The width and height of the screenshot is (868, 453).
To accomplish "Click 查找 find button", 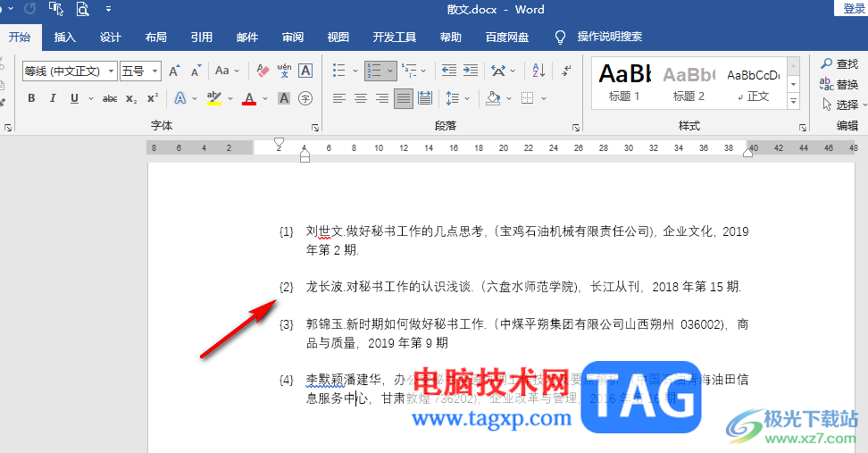I will [x=839, y=63].
